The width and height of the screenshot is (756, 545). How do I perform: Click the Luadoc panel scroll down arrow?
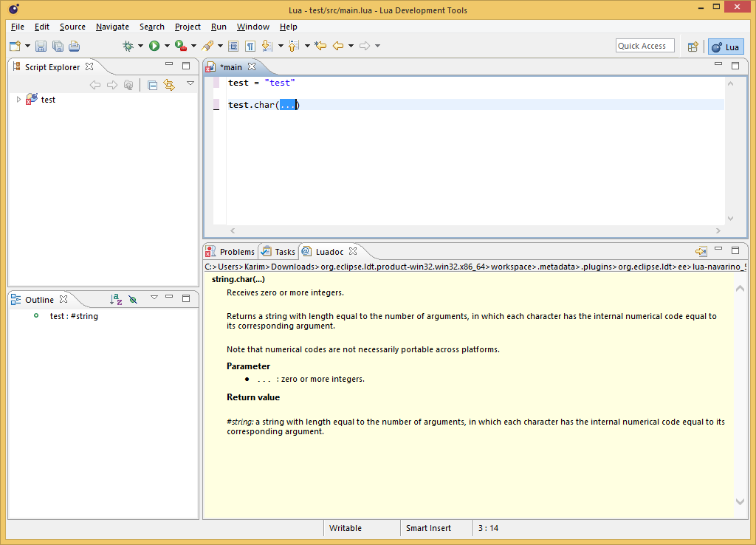[740, 501]
